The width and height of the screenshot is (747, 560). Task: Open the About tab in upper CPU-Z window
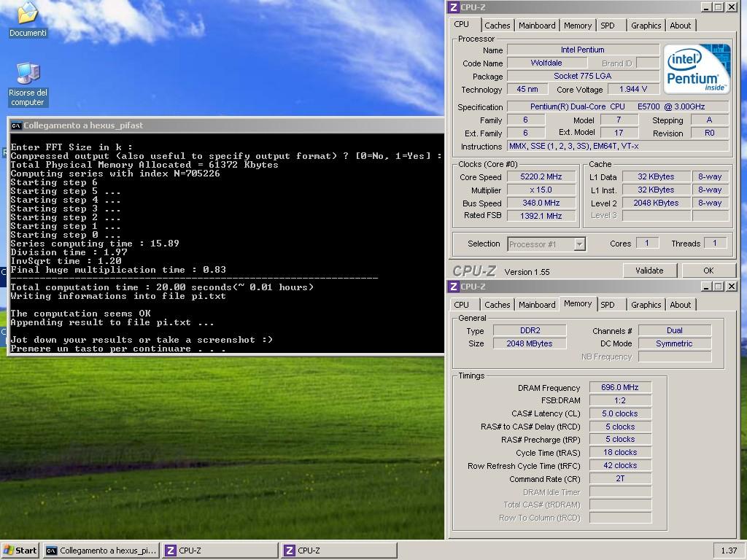[x=681, y=26]
